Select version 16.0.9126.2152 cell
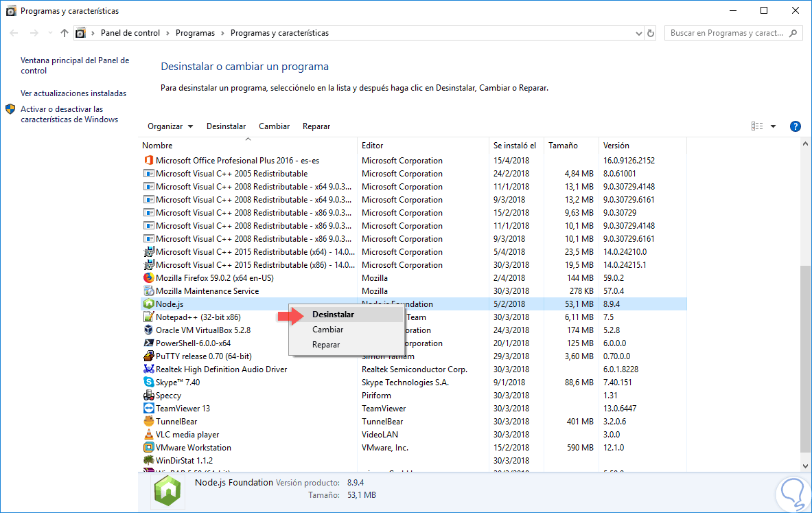 coord(629,161)
